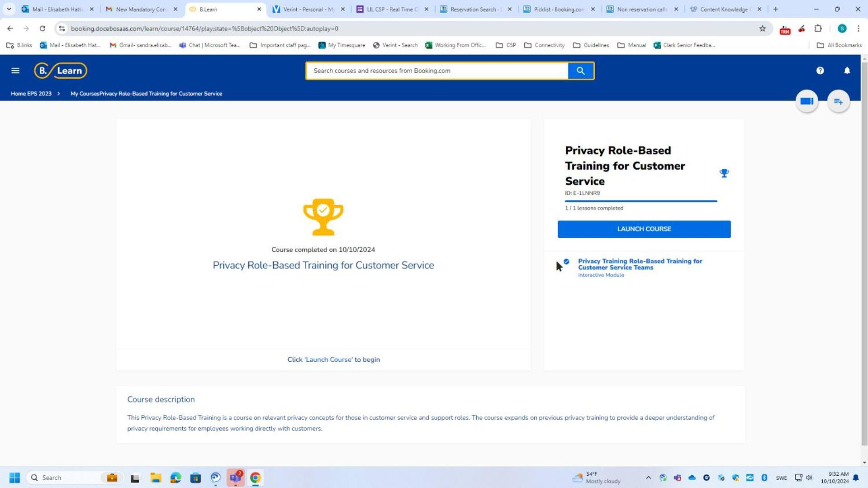Screen dimensions: 868x488
Task: Open Clark Senior Feedback bookmark
Action: pyautogui.click(x=684, y=45)
